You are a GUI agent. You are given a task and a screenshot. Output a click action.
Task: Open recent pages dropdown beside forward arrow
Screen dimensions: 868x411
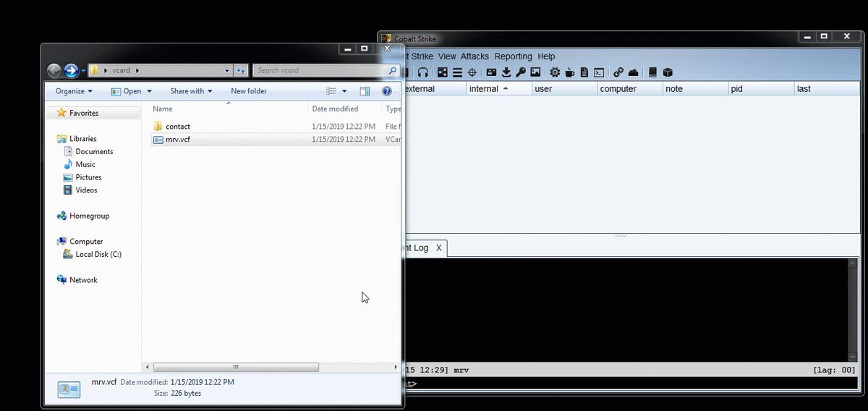[x=83, y=70]
